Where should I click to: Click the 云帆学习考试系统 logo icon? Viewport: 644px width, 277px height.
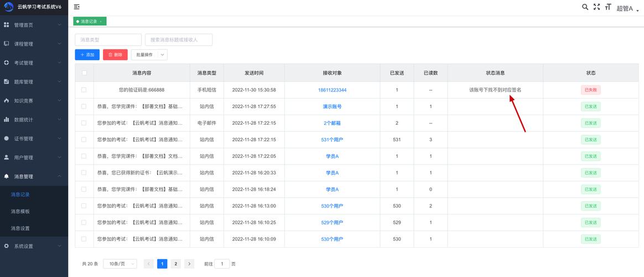click(9, 7)
